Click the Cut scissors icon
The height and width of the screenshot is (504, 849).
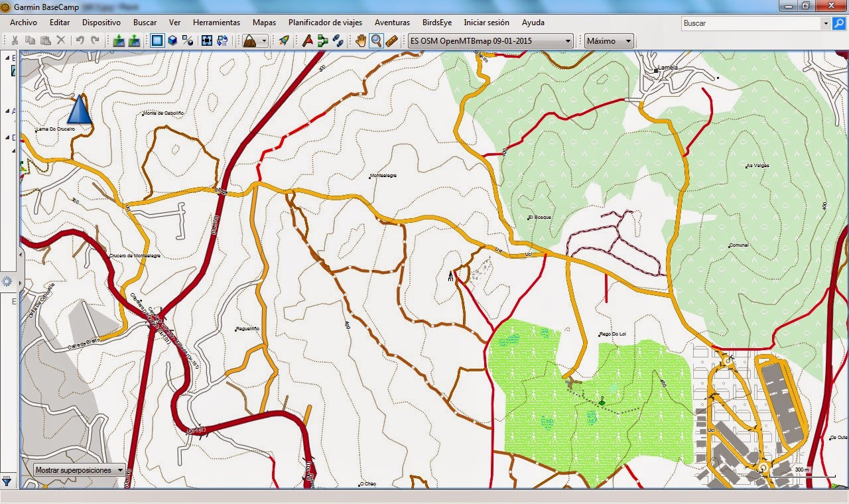click(x=15, y=40)
